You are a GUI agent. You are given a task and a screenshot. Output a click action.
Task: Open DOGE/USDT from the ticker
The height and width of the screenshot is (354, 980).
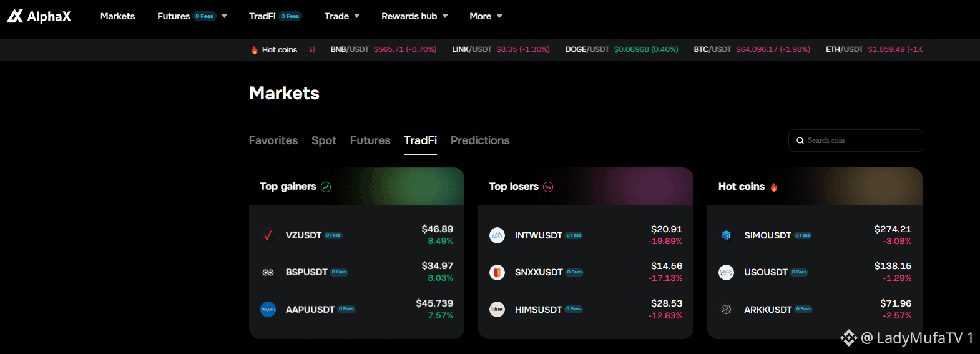tap(622, 49)
